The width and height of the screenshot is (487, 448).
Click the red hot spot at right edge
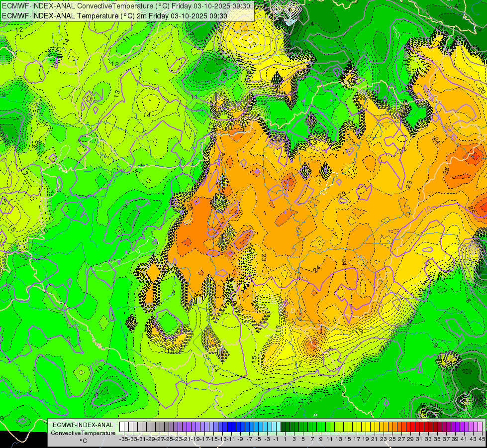click(x=482, y=207)
